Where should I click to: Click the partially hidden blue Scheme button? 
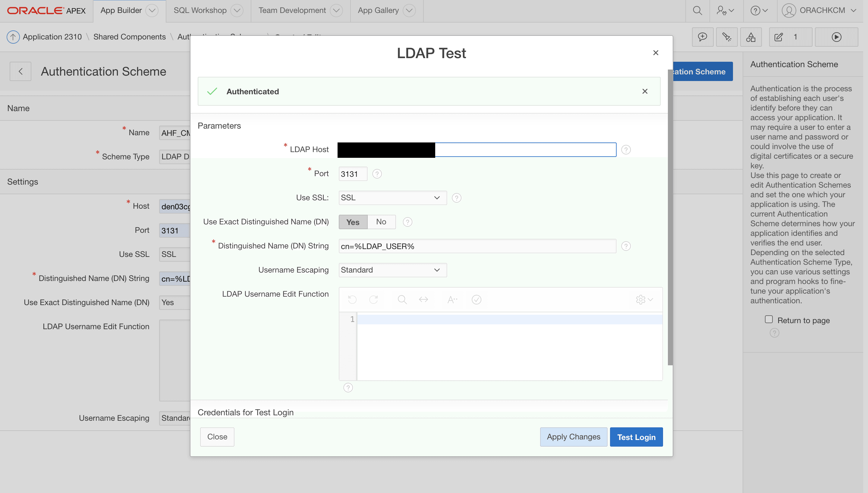[703, 71]
